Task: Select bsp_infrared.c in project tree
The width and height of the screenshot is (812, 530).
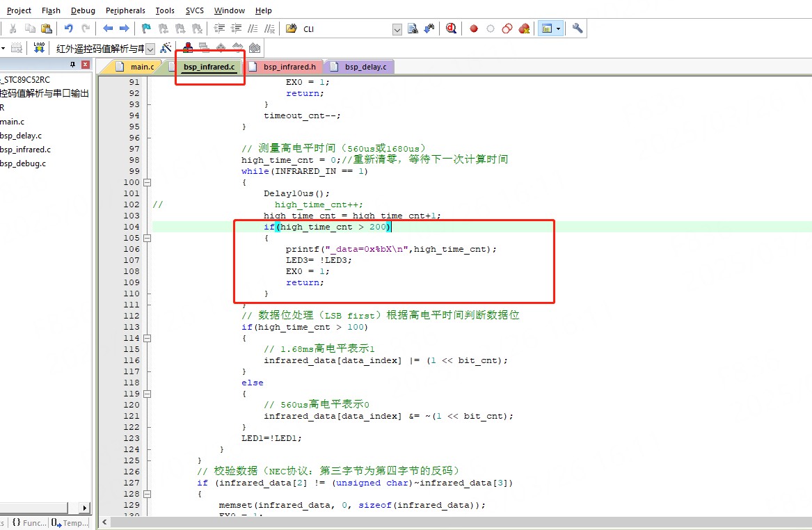Action: pyautogui.click(x=25, y=150)
